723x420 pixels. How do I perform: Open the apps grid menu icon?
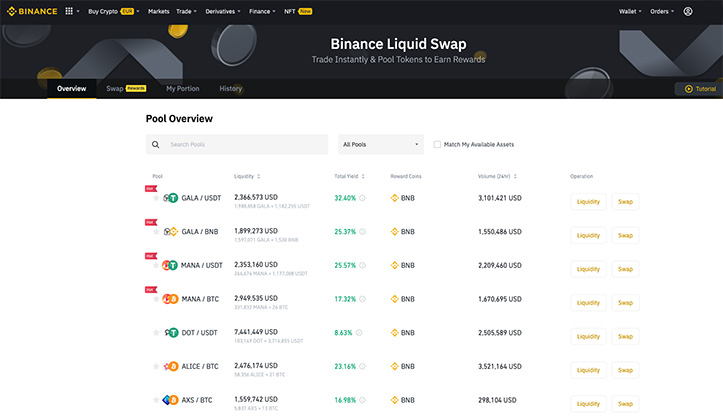[69, 11]
